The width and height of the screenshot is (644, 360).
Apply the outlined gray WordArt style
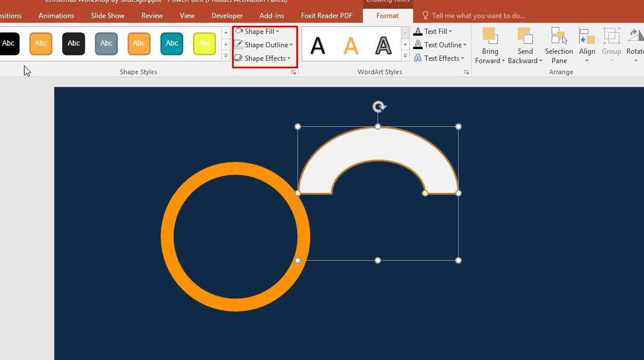point(383,45)
